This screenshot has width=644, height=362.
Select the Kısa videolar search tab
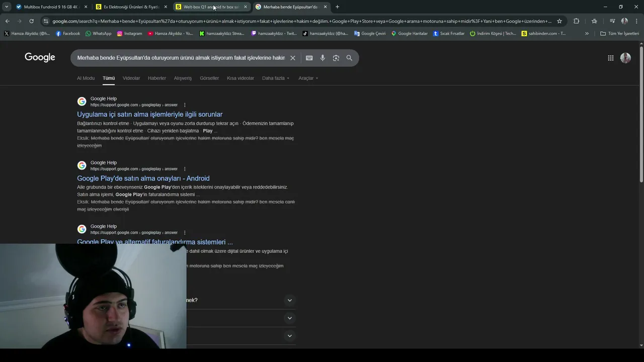[240, 78]
